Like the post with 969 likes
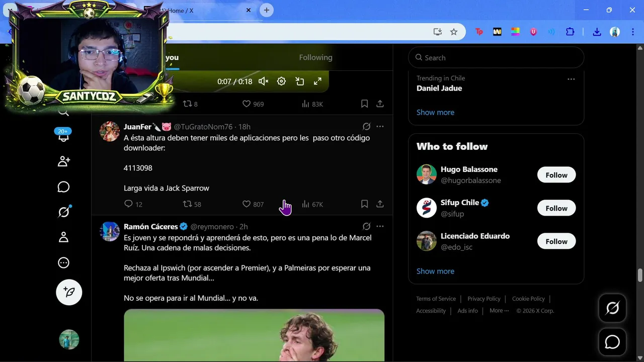 coord(253,104)
